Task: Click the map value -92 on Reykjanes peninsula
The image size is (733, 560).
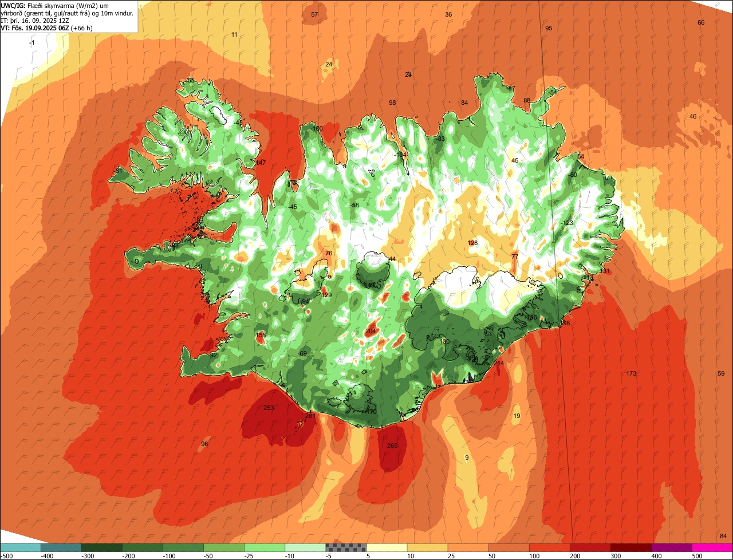Action: (212, 355)
